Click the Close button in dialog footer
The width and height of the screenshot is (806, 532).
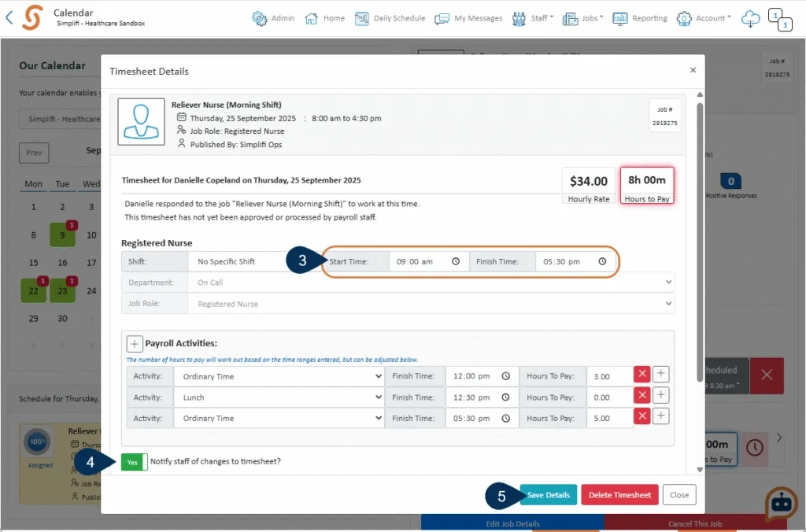click(679, 495)
